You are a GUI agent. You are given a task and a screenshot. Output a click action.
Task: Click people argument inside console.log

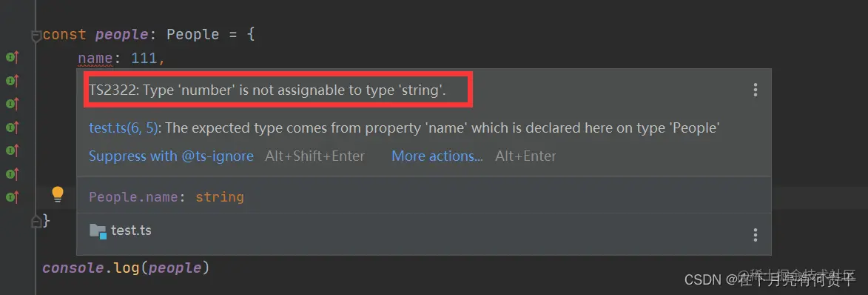(x=175, y=268)
